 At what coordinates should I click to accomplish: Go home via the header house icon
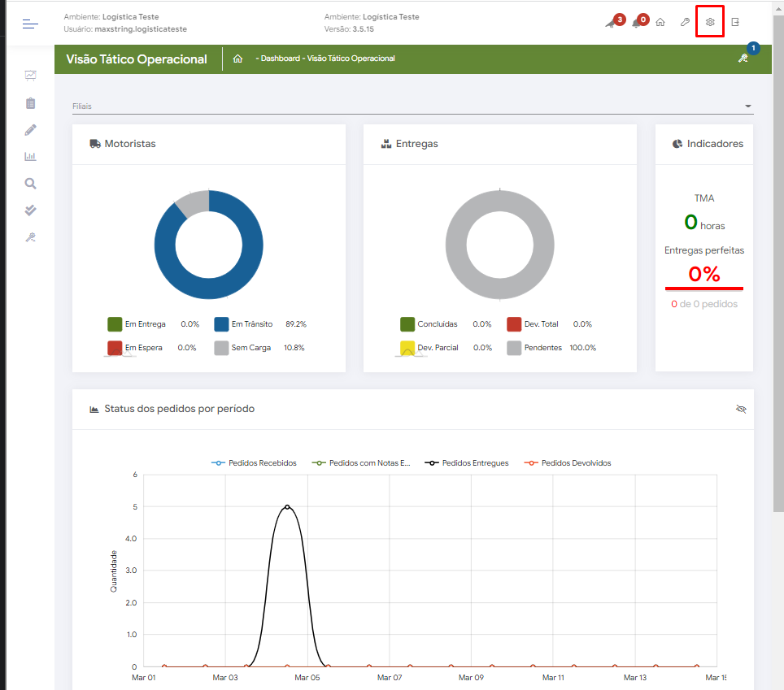click(660, 22)
